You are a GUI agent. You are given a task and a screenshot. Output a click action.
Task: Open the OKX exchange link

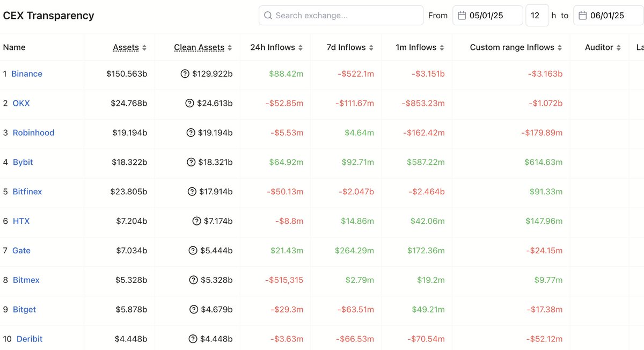[x=21, y=103]
